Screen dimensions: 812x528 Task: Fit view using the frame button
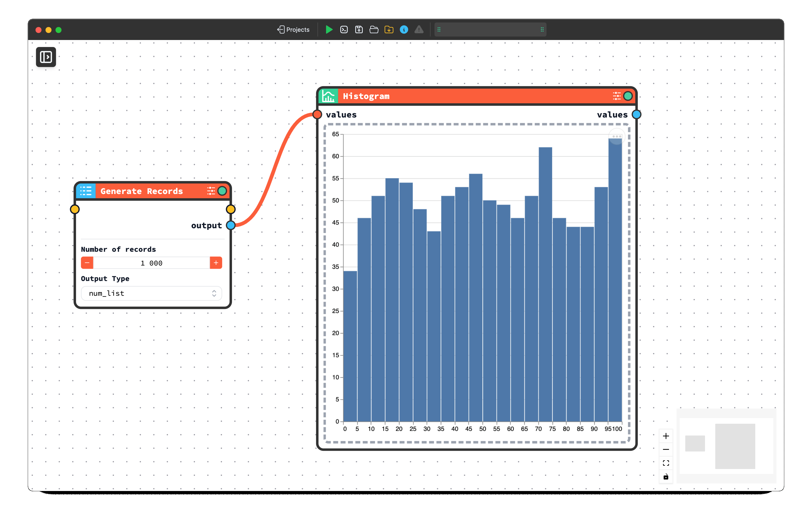pos(666,463)
